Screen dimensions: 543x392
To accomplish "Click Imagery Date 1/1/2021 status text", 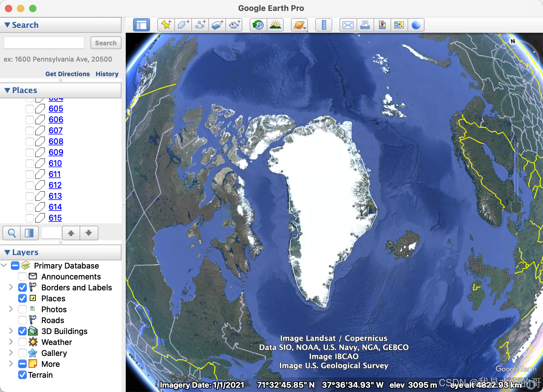I will pyautogui.click(x=202, y=385).
